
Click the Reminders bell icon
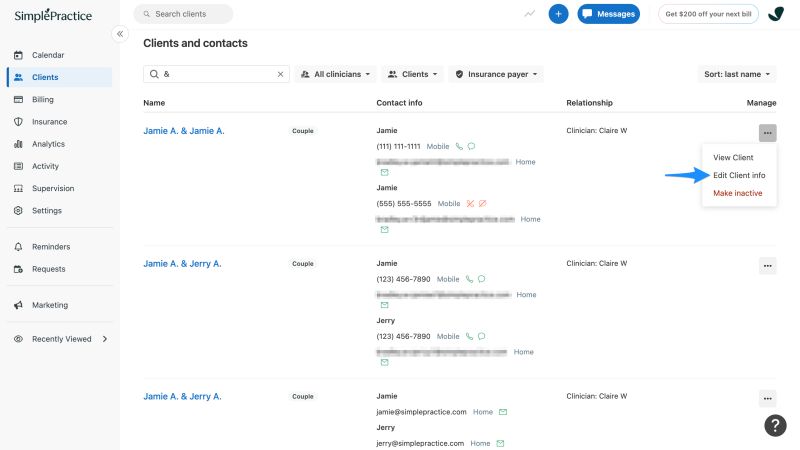[x=18, y=246]
